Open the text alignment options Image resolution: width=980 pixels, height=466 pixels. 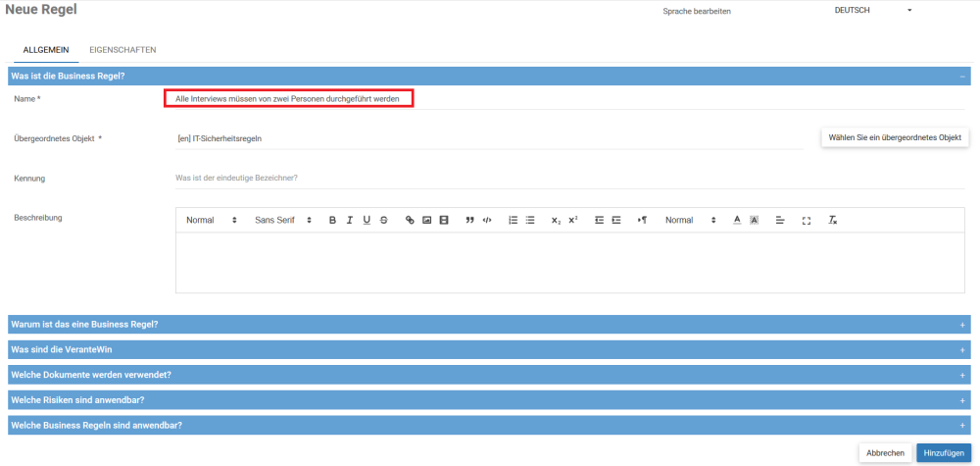tap(780, 220)
